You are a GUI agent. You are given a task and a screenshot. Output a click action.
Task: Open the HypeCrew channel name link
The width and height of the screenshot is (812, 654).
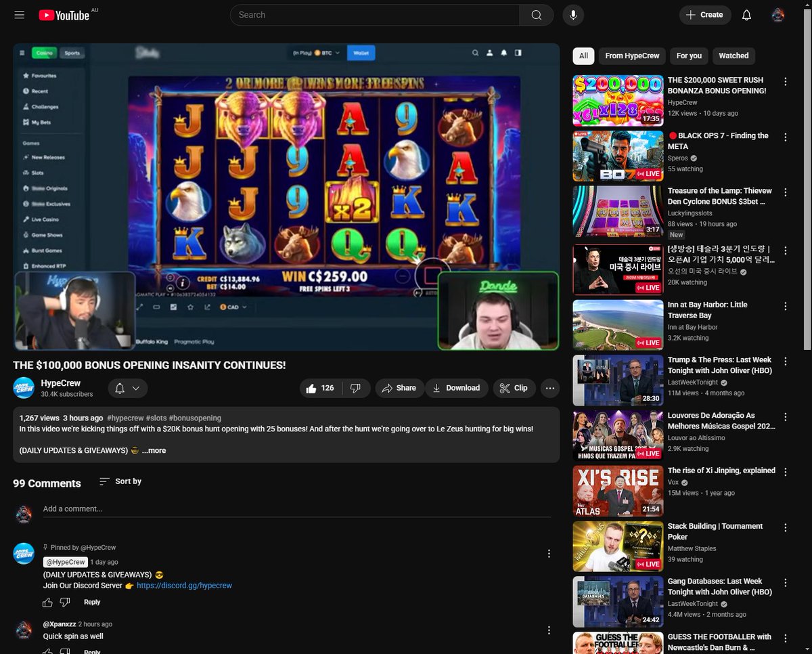pos(61,383)
